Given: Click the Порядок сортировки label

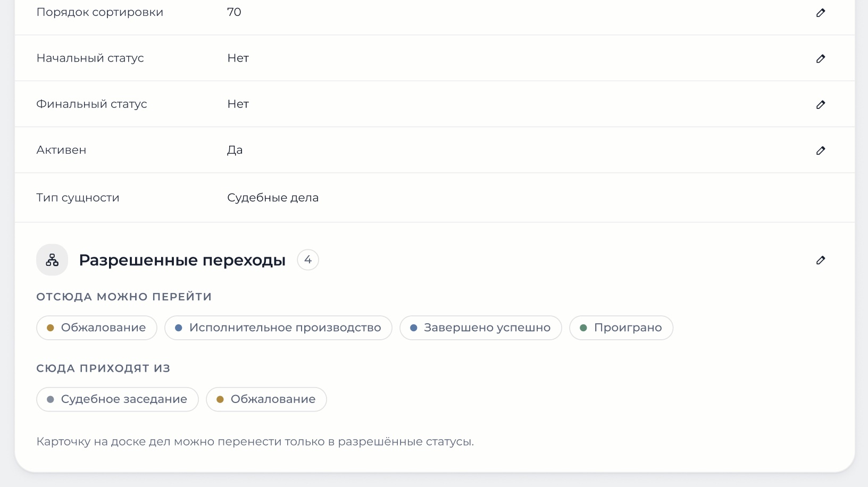Looking at the screenshot, I should pyautogui.click(x=100, y=12).
